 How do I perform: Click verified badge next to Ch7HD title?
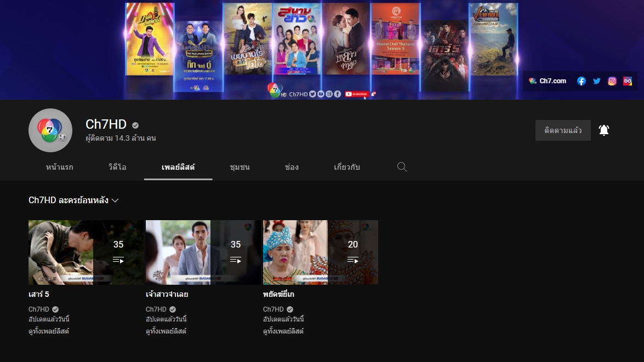[x=135, y=125]
